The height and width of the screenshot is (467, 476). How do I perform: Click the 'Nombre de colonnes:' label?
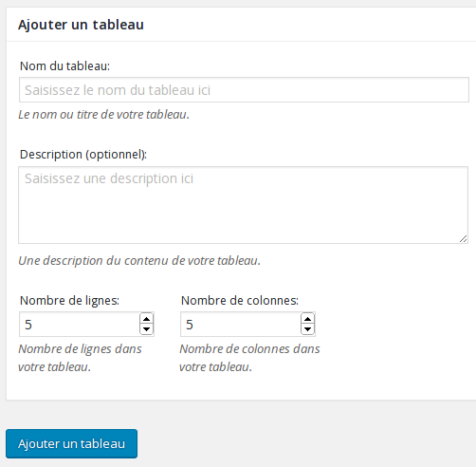pyautogui.click(x=240, y=300)
